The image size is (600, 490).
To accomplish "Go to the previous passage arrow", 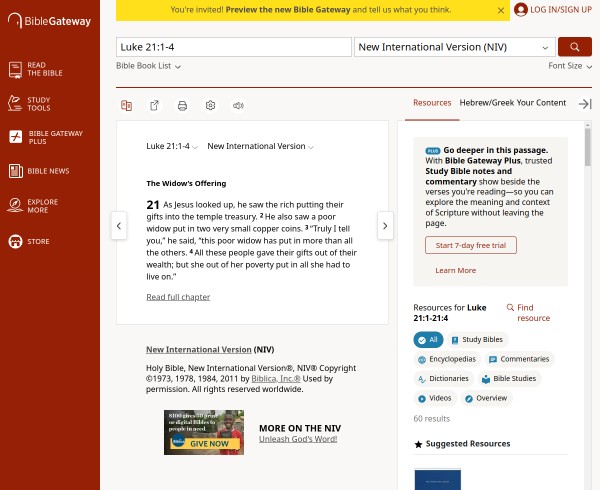I will tap(119, 226).
